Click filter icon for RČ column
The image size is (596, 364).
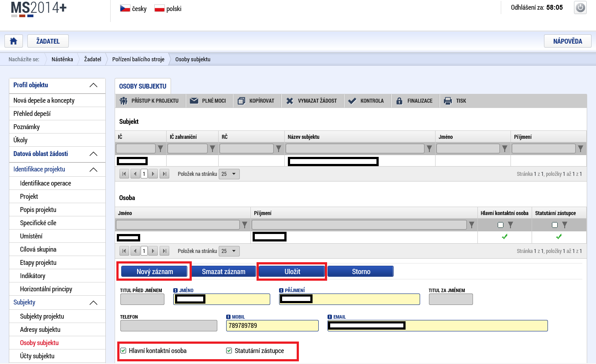[279, 149]
